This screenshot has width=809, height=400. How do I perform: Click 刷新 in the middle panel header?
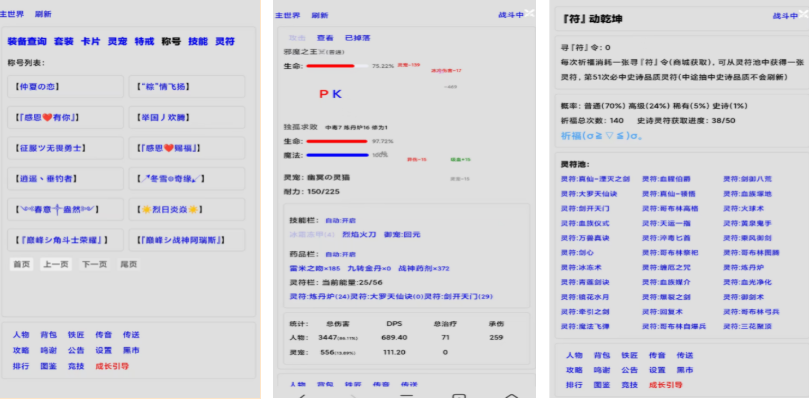319,15
